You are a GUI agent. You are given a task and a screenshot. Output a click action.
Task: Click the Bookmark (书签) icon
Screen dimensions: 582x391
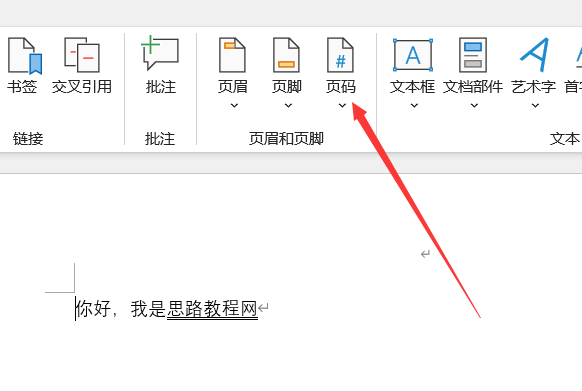24,56
